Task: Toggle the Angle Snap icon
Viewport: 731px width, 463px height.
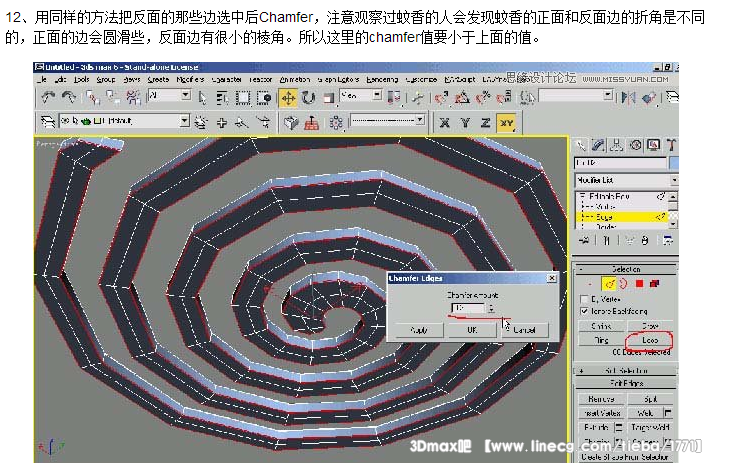Action: [x=462, y=97]
